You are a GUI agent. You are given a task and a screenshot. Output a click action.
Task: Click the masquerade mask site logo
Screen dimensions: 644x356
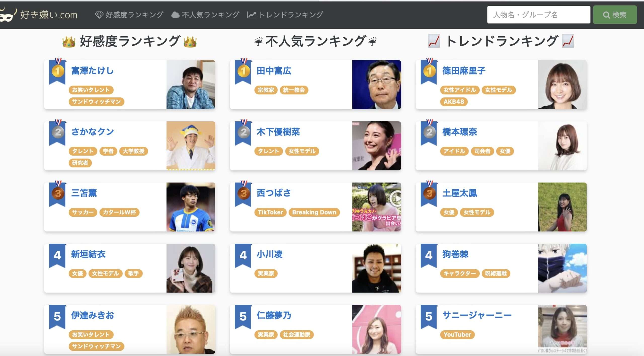8,14
